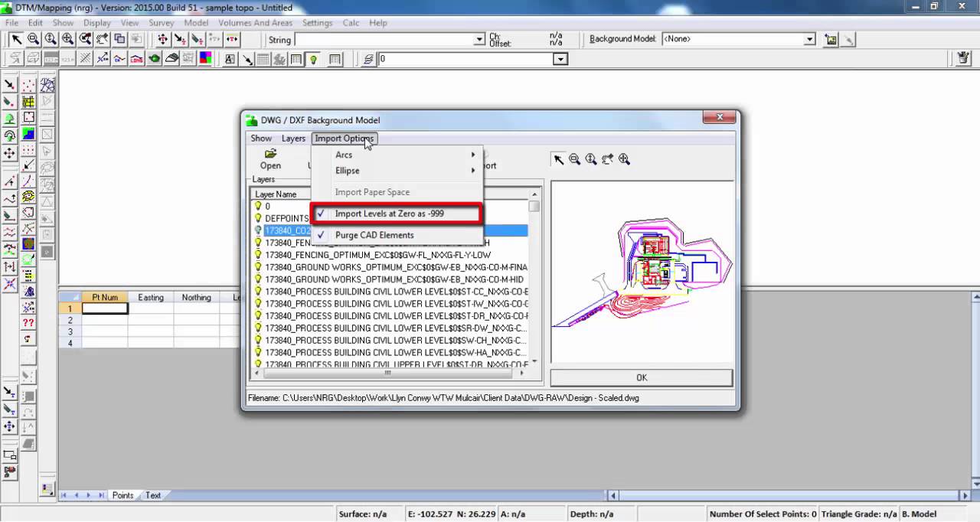This screenshot has width=980, height=522.
Task: Open the Background Model dropdown
Action: pos(809,39)
